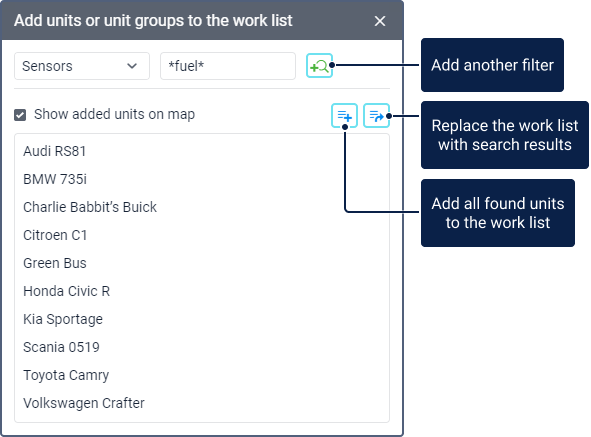The image size is (591, 437).
Task: Pick Toyota Camry from the list
Action: pos(66,375)
